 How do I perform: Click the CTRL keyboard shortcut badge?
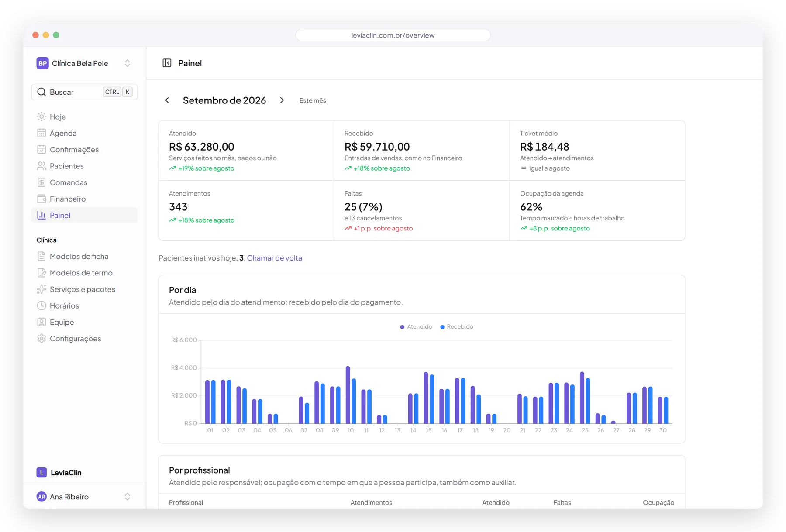click(112, 92)
